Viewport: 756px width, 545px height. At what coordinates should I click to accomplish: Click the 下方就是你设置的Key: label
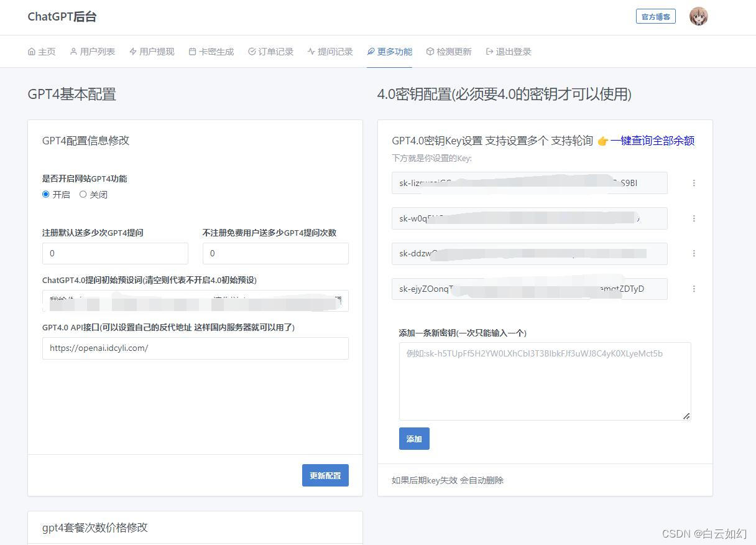click(431, 159)
